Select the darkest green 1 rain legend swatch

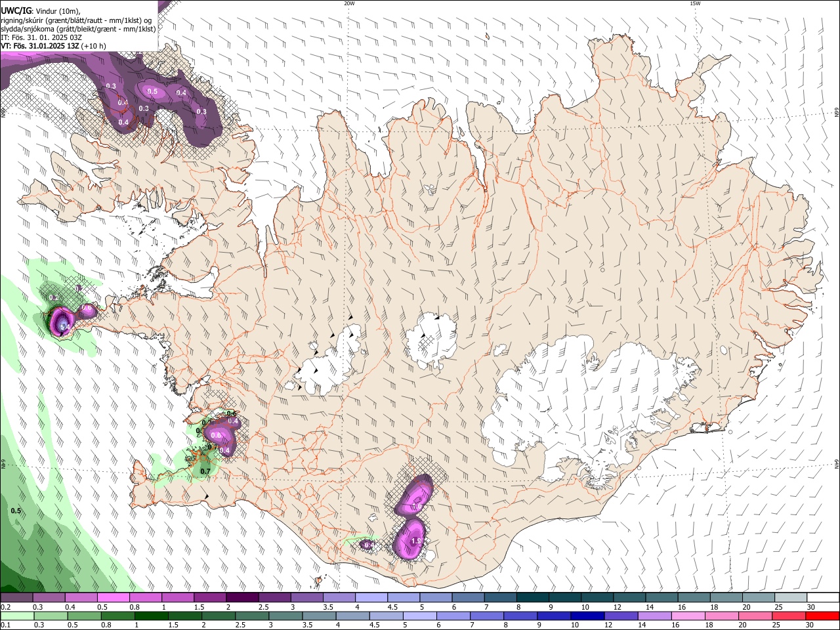pyautogui.click(x=152, y=616)
